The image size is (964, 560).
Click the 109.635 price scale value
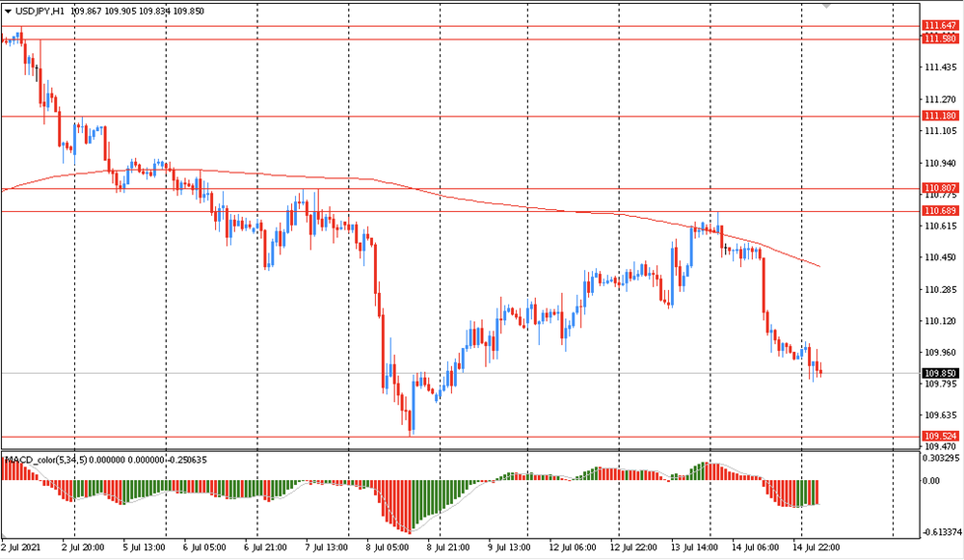(x=941, y=415)
